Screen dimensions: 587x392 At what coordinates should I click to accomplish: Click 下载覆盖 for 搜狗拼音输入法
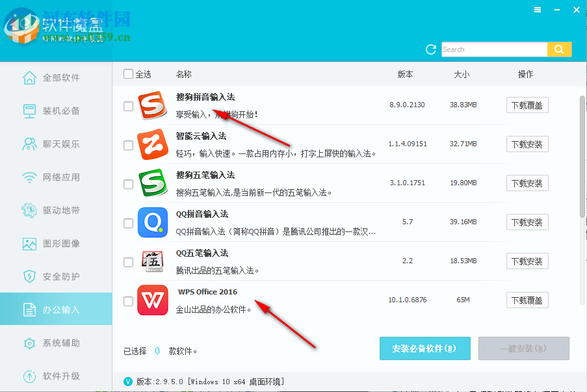[527, 105]
